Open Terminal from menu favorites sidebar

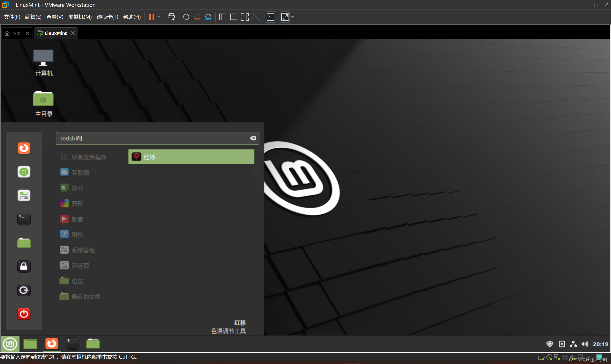tap(24, 219)
